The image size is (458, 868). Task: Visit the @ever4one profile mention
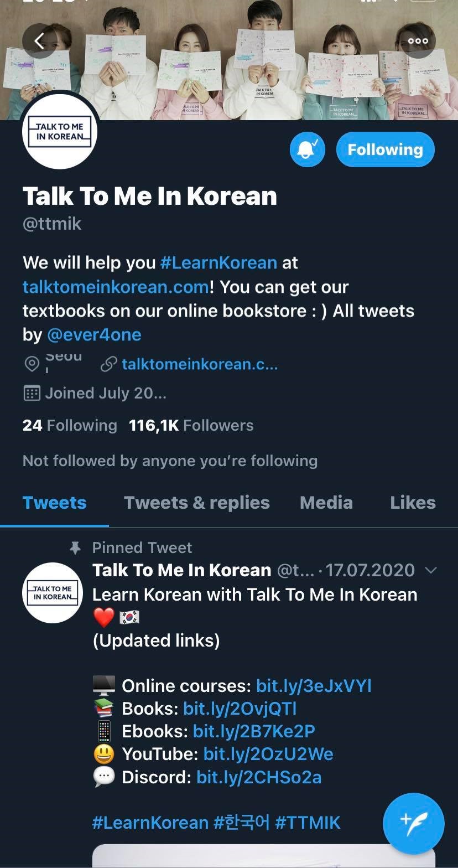(94, 335)
